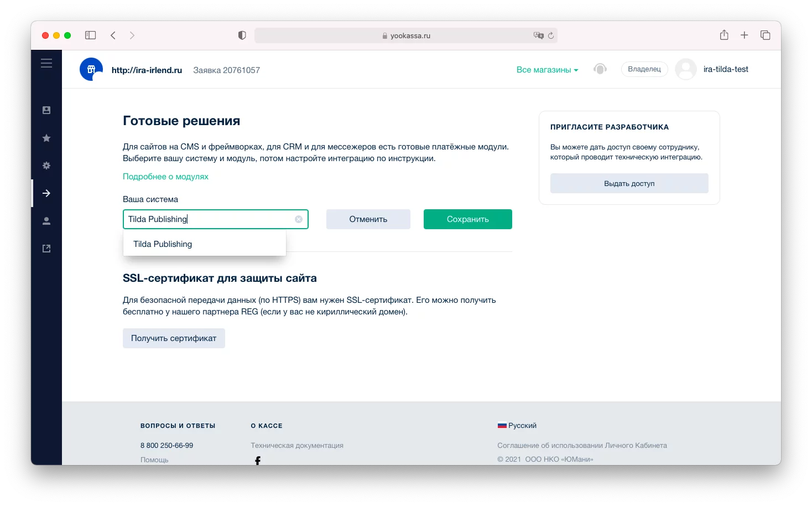
Task: Go back in Safari history
Action: click(113, 35)
